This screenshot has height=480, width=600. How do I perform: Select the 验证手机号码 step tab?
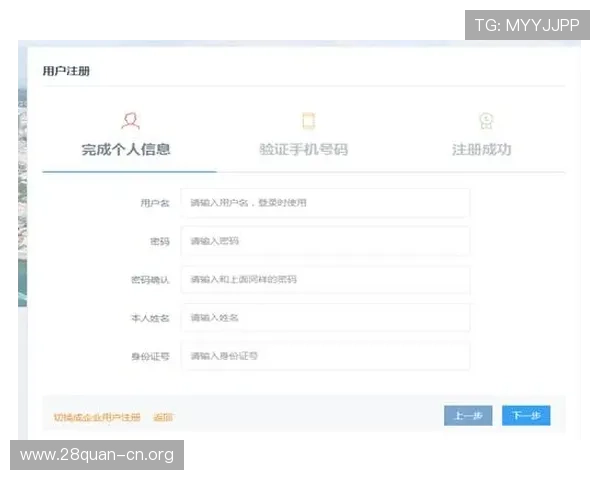point(303,150)
